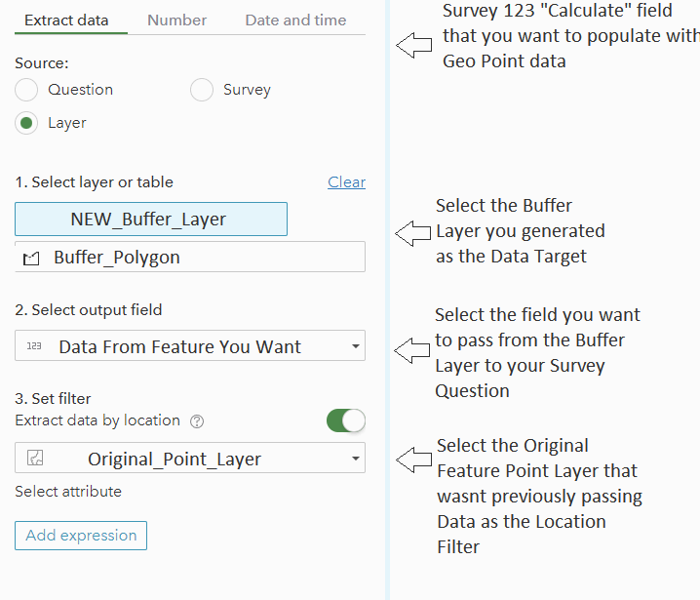Click the polygon icon beside Buffer_Polygon
The width and height of the screenshot is (700, 600).
(32, 259)
